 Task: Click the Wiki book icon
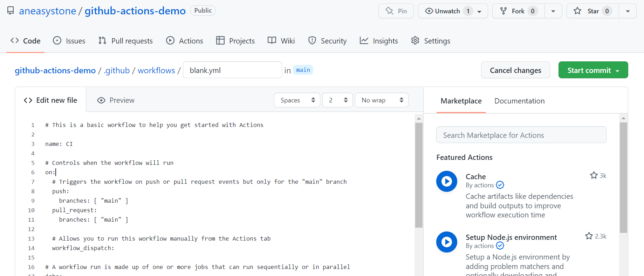coord(272,40)
